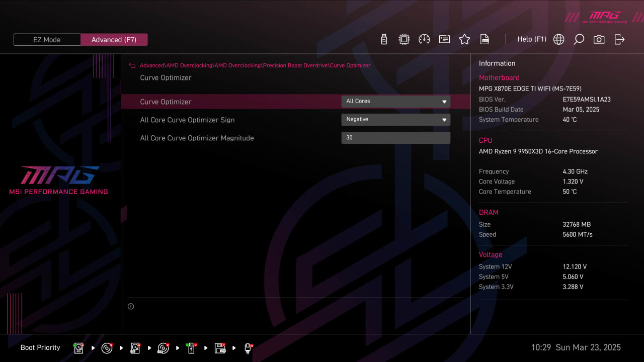Click the DRAM Size value '32768 MB'

click(x=577, y=225)
